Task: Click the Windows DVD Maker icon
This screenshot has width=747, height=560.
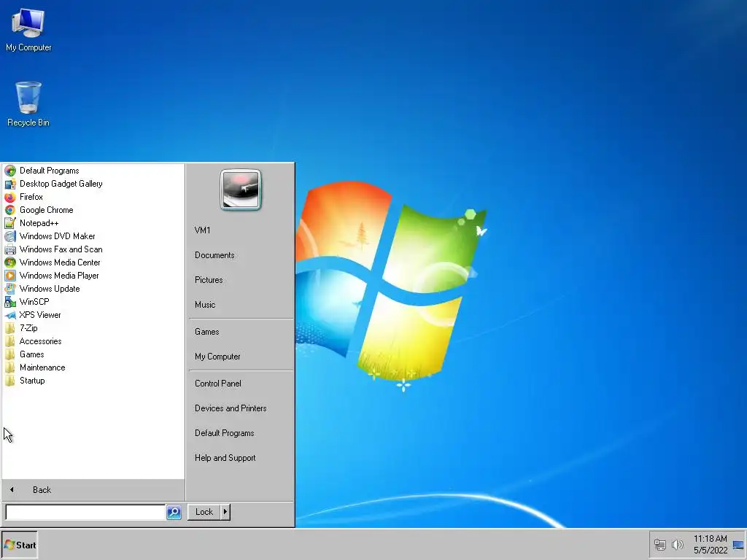Action: (x=10, y=236)
